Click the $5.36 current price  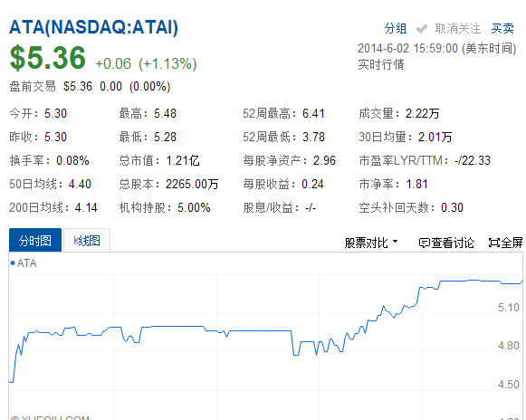coord(48,58)
